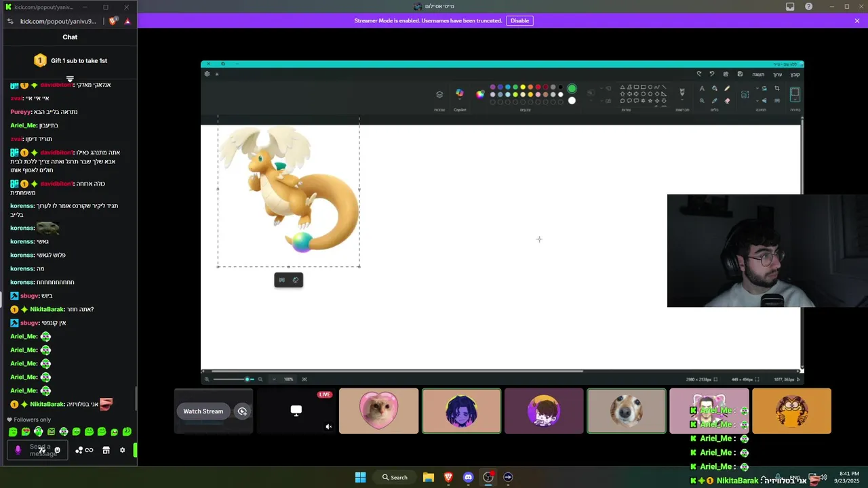This screenshot has width=868, height=488.
Task: Open Discord inbox icon in title bar
Action: 790,7
